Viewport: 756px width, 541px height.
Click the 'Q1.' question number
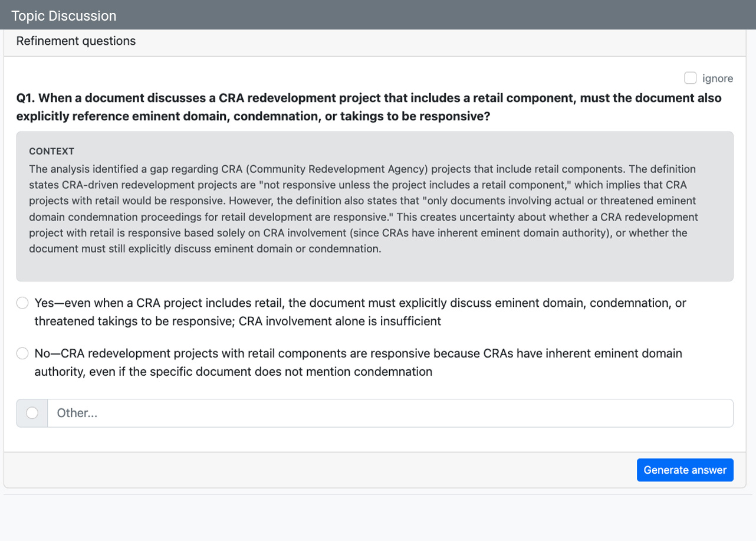pos(26,98)
